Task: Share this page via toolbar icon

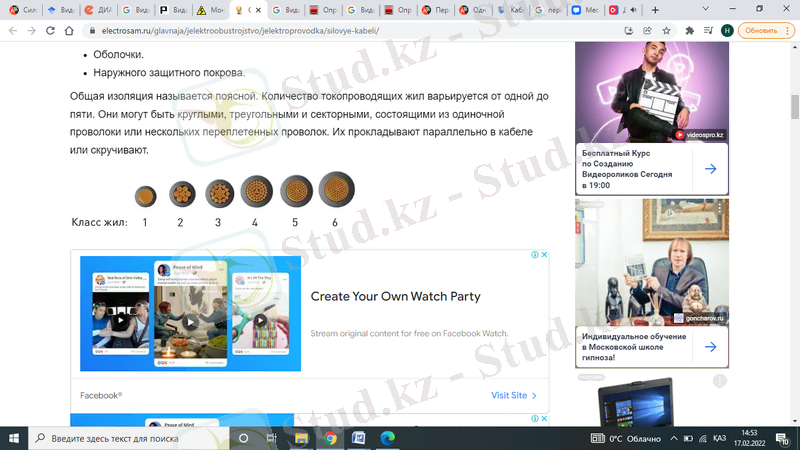Action: (647, 31)
